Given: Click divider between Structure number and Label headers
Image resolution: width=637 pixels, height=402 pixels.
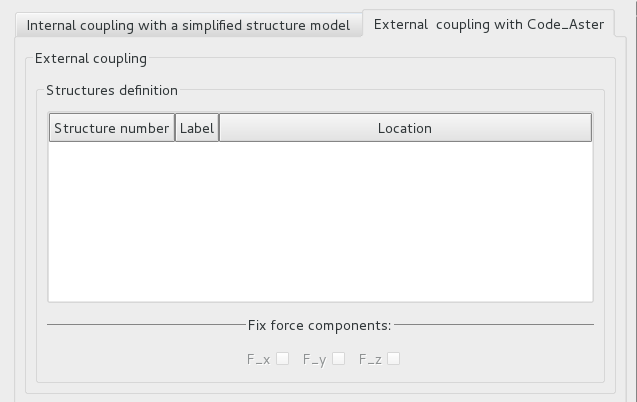Looking at the screenshot, I should 175,128.
